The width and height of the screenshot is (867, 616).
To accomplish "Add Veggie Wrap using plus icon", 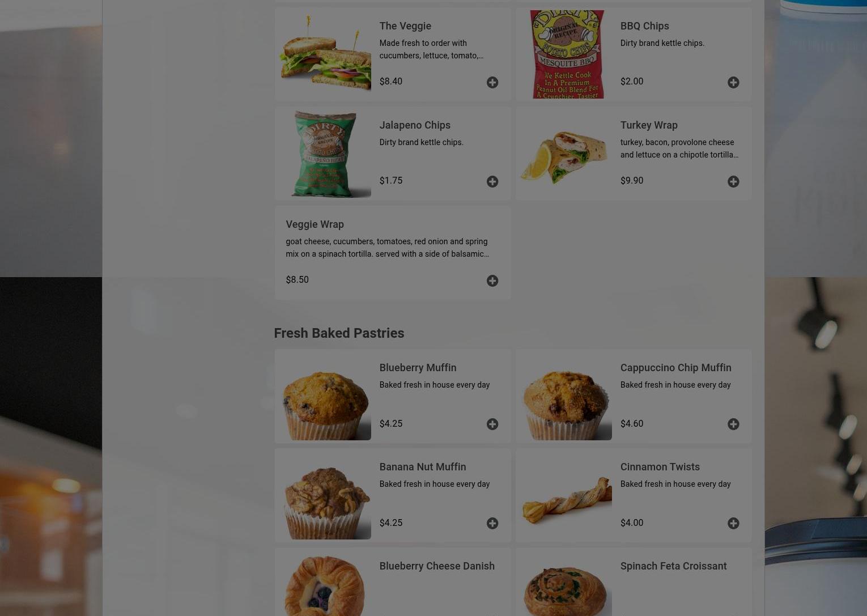I will pos(492,281).
